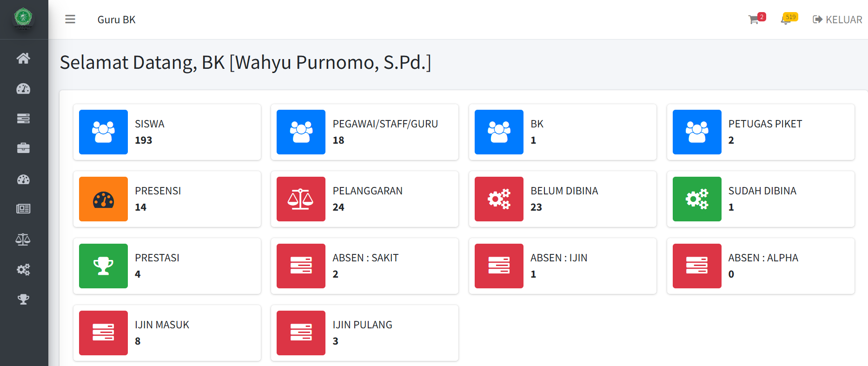Click the green SUDAH DIBINA gears icon
Screen dimensions: 868x366
pos(697,199)
